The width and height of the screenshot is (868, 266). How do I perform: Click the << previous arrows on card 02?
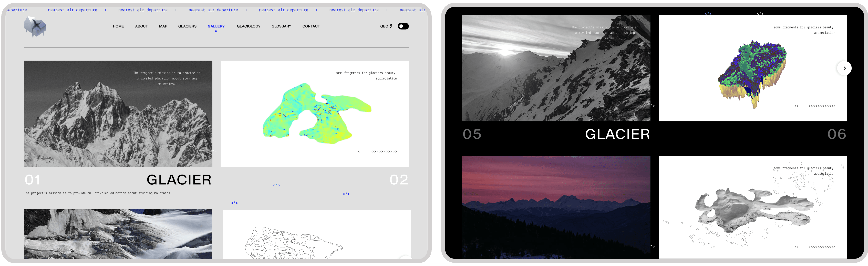click(x=358, y=151)
